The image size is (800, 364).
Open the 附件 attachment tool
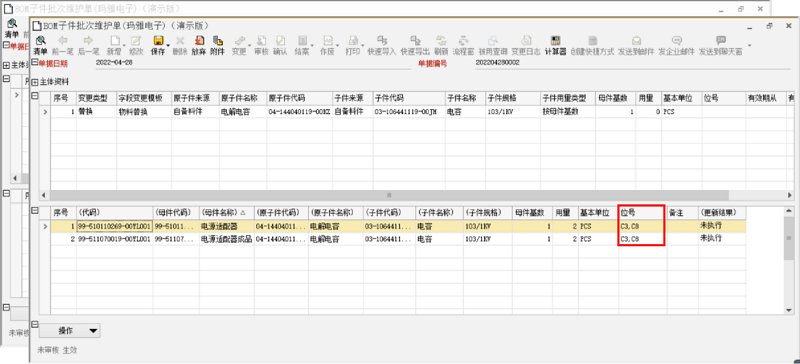tap(217, 45)
